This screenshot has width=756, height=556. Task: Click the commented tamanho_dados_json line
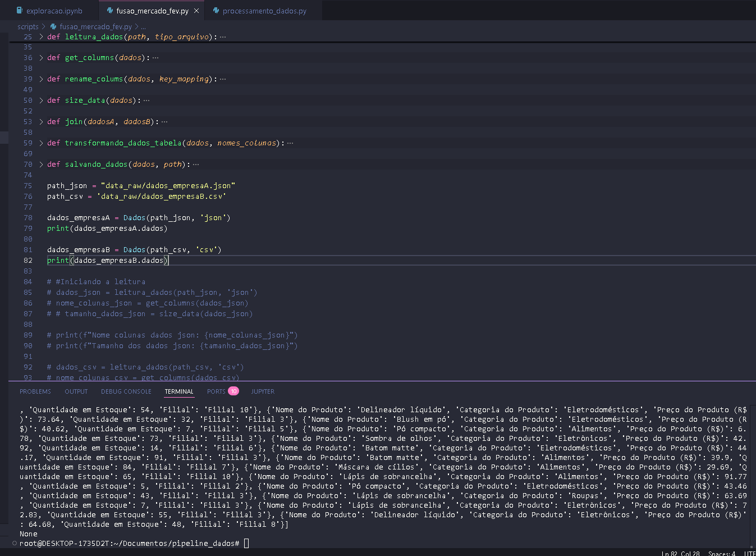click(x=150, y=313)
